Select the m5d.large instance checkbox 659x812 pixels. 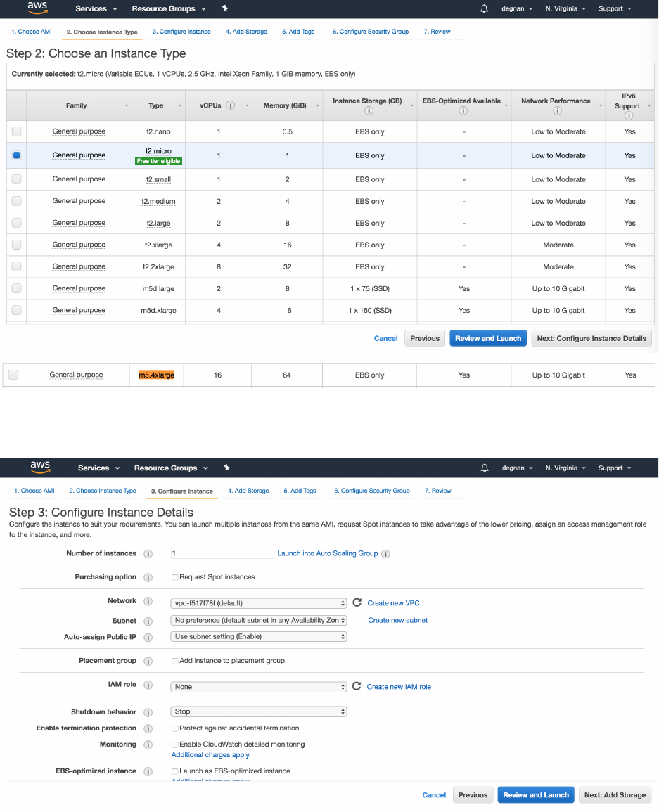pyautogui.click(x=17, y=288)
